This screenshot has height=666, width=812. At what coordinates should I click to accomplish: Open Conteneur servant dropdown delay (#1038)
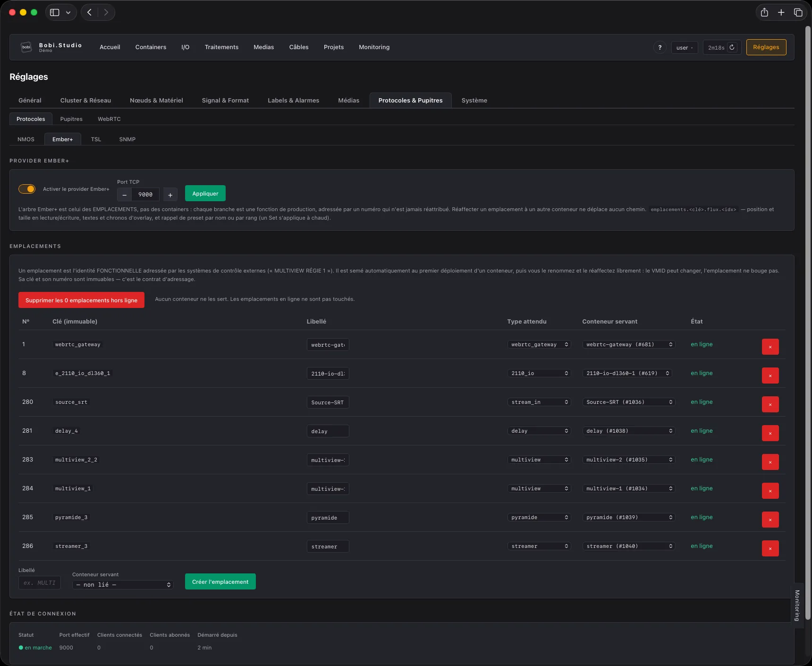[628, 431]
